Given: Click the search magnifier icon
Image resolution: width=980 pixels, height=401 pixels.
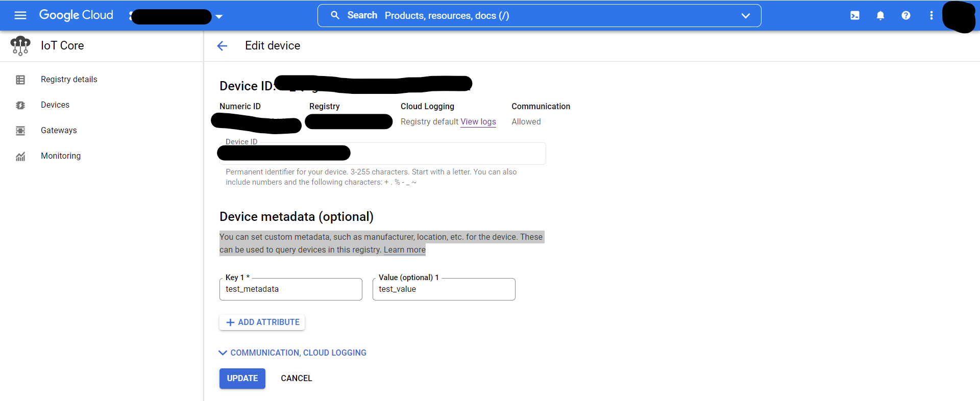Looking at the screenshot, I should [335, 15].
